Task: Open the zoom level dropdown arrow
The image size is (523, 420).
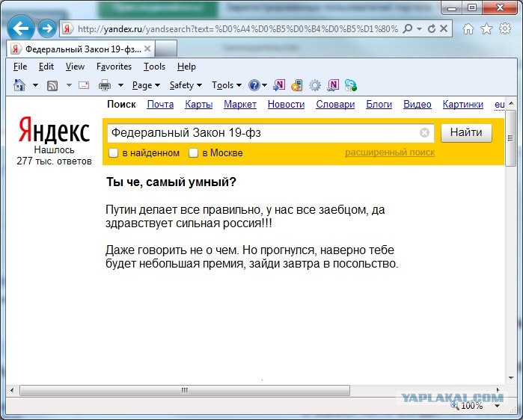Action: (x=497, y=406)
